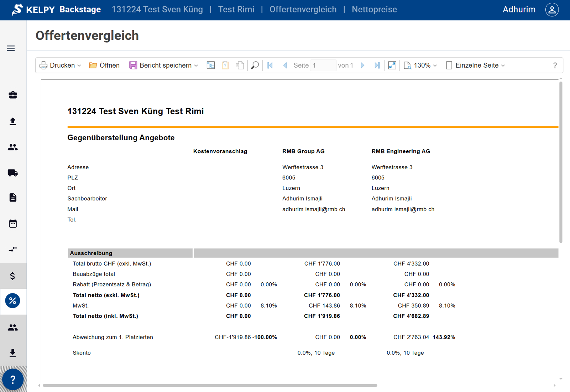Toggle fullscreen report view icon

point(392,66)
